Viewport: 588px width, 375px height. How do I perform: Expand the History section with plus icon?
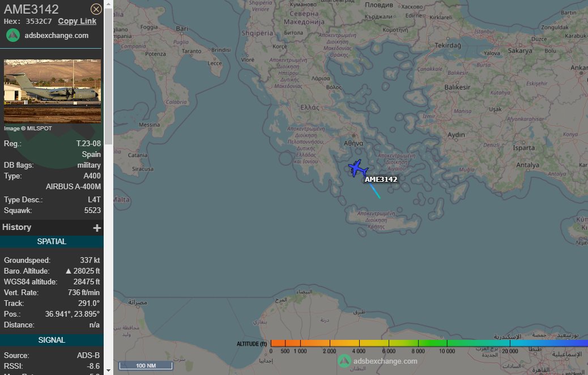tap(97, 228)
